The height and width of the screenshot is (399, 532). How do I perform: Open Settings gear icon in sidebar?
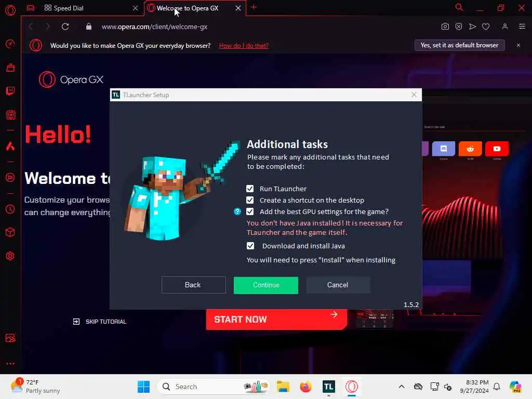pyautogui.click(x=10, y=256)
